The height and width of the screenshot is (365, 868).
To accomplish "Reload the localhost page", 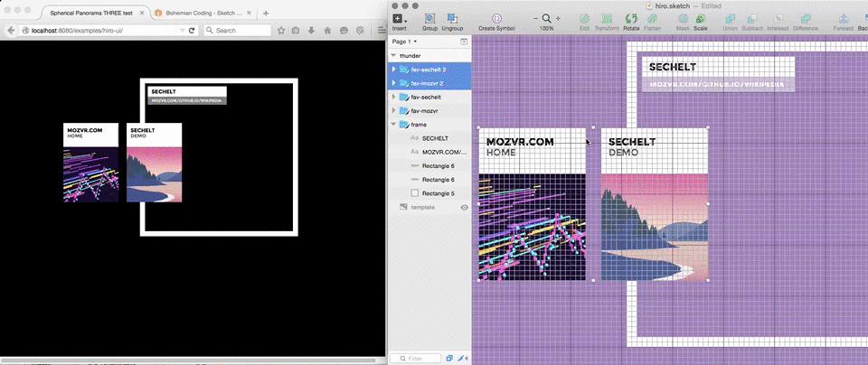I will (192, 30).
